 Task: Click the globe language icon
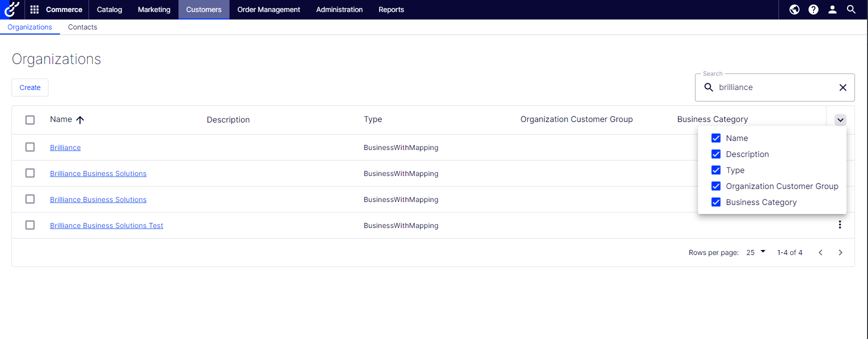click(x=794, y=9)
